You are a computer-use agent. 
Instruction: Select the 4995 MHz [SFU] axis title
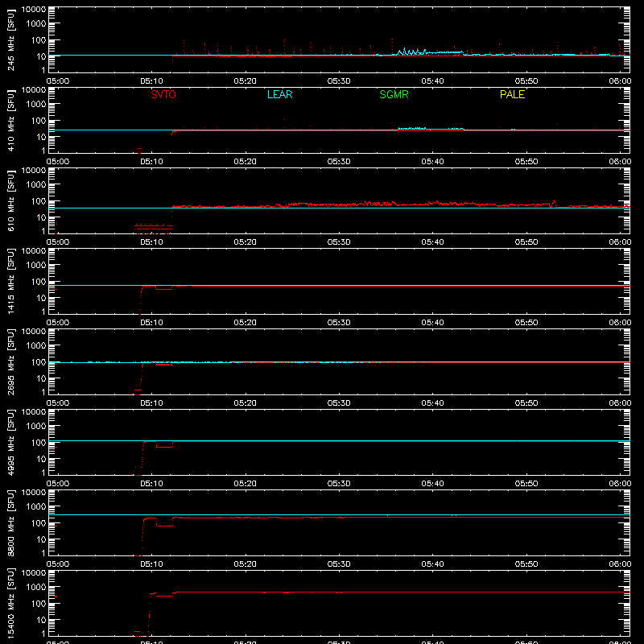(10, 442)
